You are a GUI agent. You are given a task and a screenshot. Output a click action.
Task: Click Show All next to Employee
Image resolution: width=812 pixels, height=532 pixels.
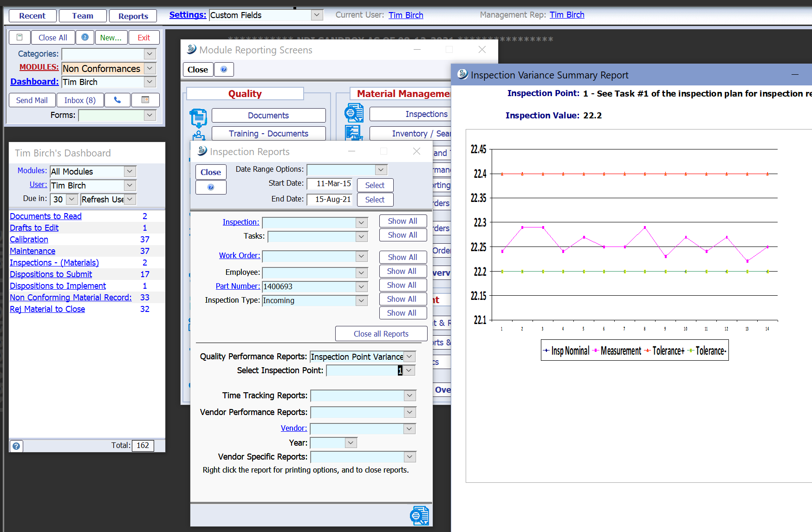click(403, 271)
